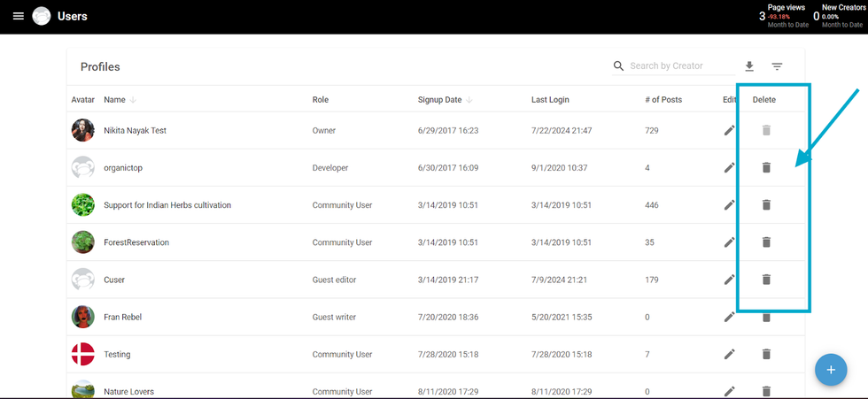Delete the ForestReservation profile
The width and height of the screenshot is (868, 399).
(x=766, y=242)
